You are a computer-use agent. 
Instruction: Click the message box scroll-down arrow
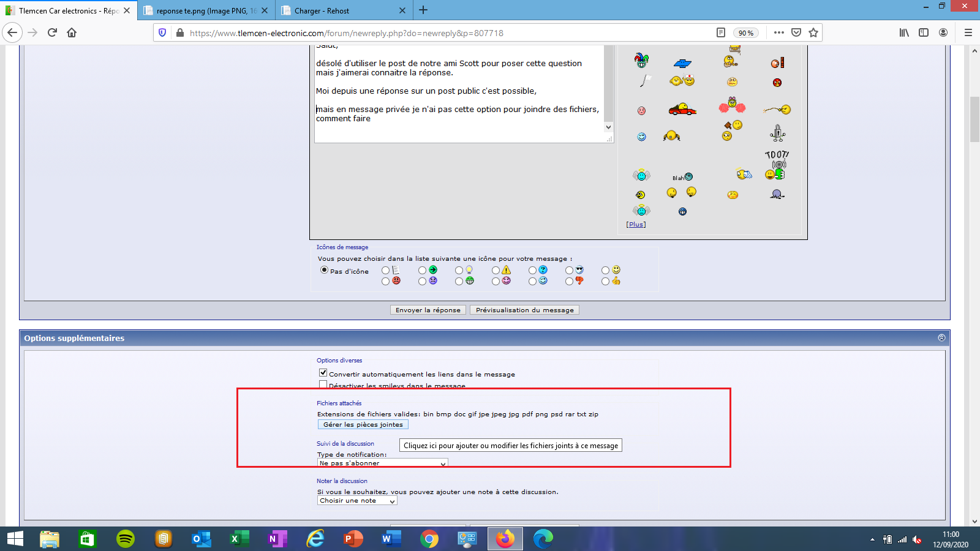coord(608,127)
